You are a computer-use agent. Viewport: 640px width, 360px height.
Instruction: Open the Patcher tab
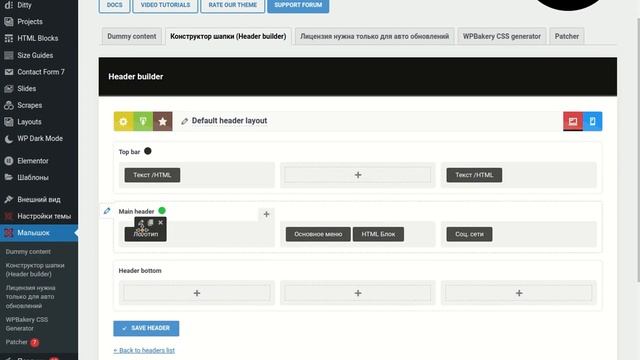[567, 36]
